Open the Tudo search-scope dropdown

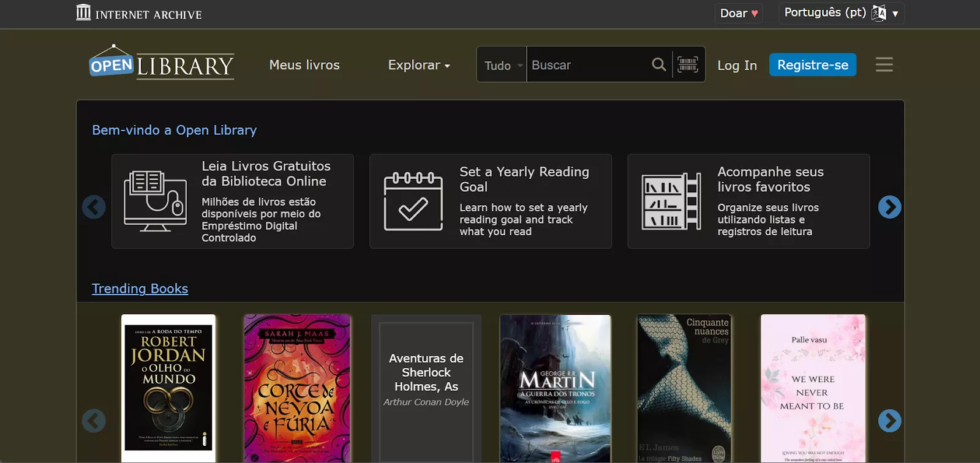pyautogui.click(x=502, y=65)
